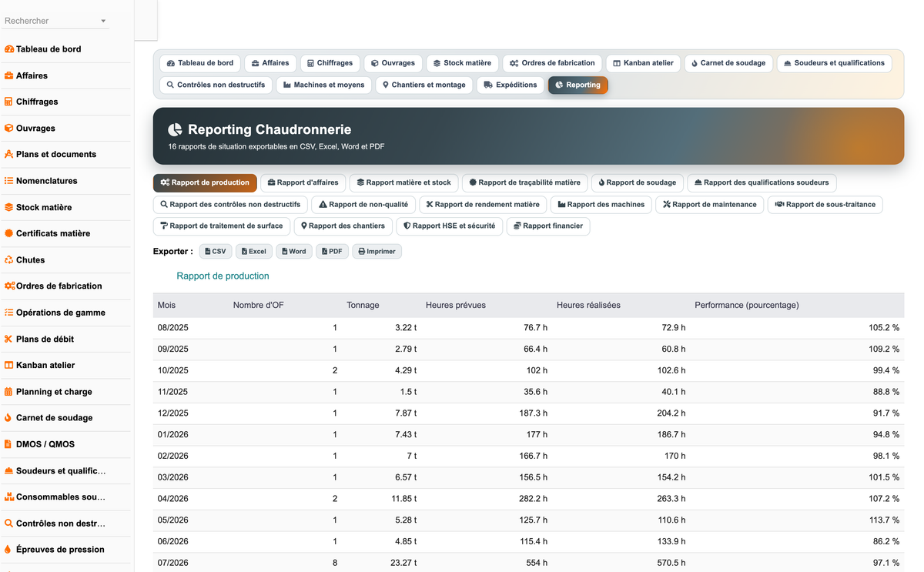Click the Plans de débit scissors sidebar icon
This screenshot has width=924, height=572.
9,339
